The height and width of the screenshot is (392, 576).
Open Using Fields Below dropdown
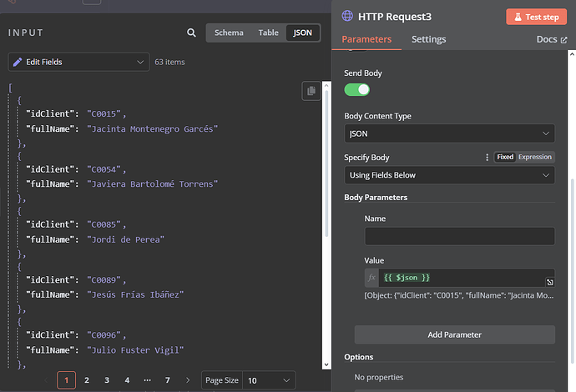tap(449, 175)
